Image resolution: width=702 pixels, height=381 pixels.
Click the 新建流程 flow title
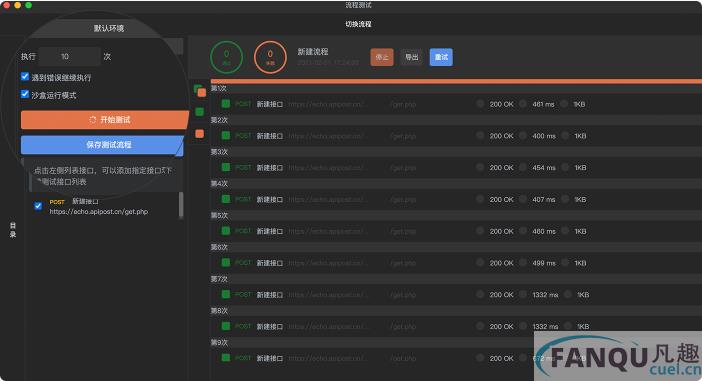313,52
